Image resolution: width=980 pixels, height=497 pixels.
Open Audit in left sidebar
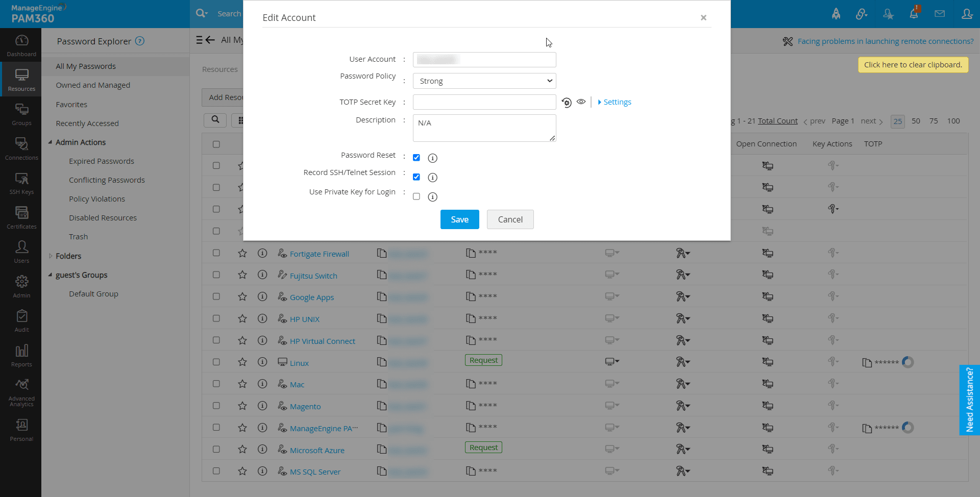21,321
